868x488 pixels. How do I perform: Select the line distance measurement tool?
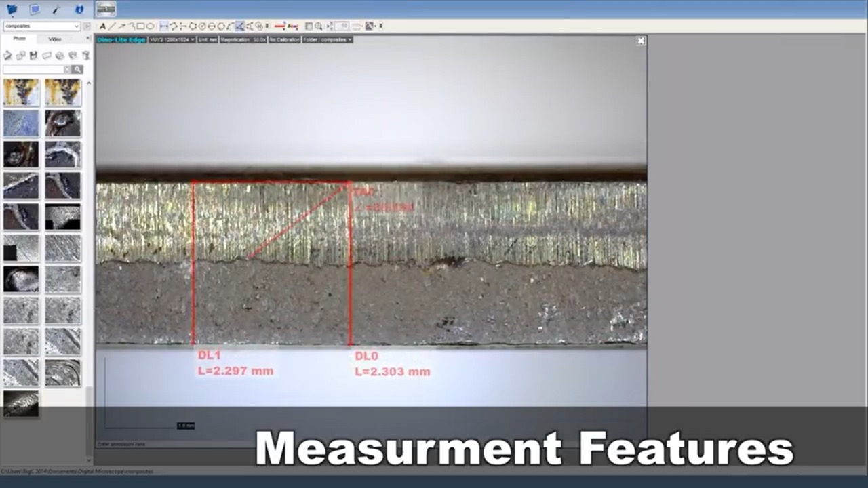coord(163,26)
